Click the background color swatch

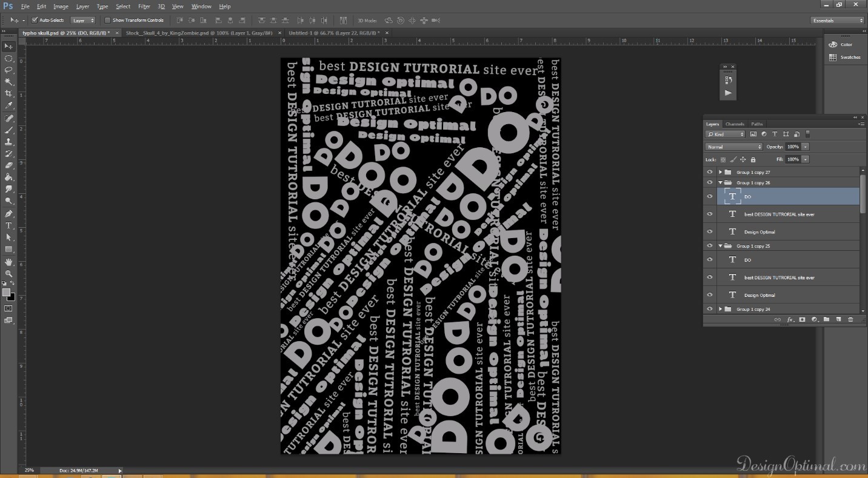[11, 297]
